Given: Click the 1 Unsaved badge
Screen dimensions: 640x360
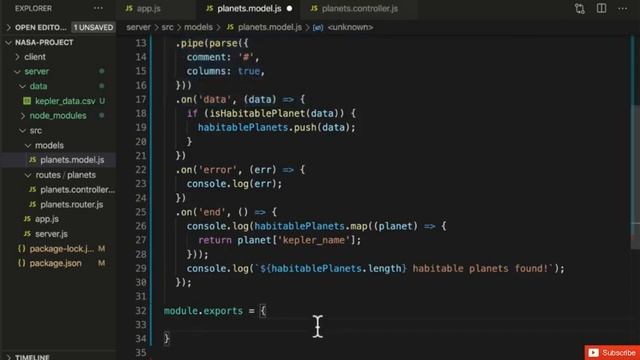Looking at the screenshot, I should (93, 27).
